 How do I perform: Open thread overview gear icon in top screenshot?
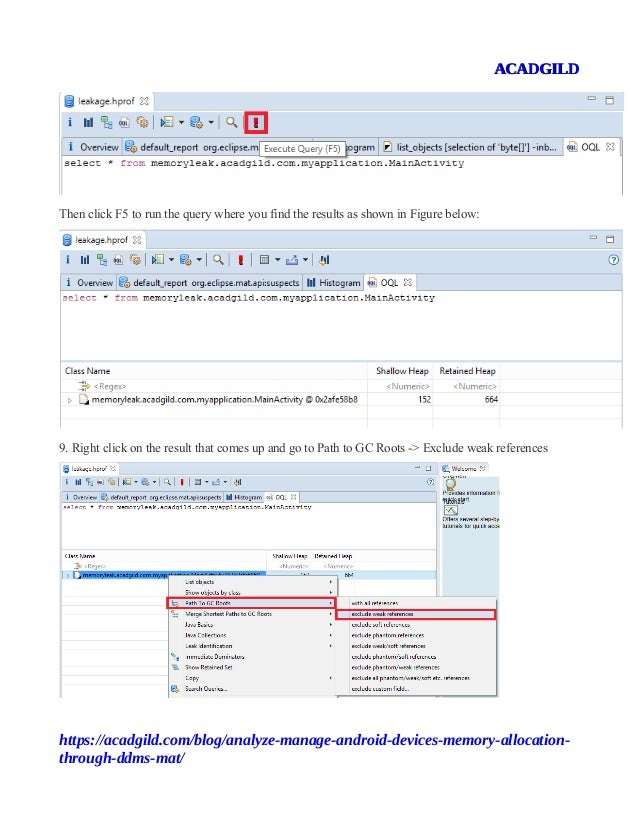click(142, 122)
